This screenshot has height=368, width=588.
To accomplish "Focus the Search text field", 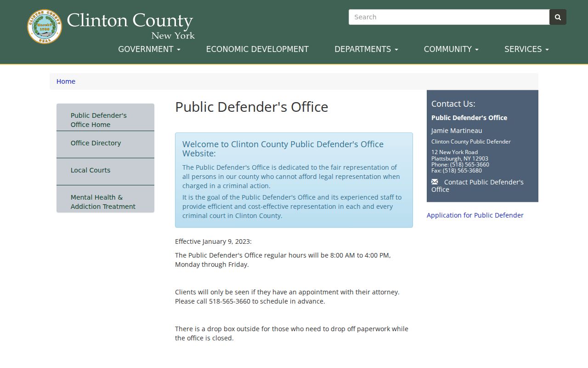I will (x=449, y=17).
